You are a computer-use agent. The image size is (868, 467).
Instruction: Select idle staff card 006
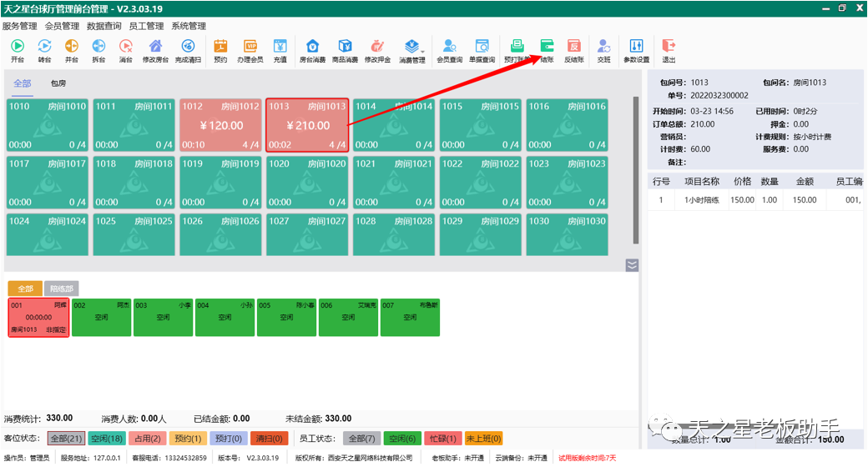(x=348, y=318)
